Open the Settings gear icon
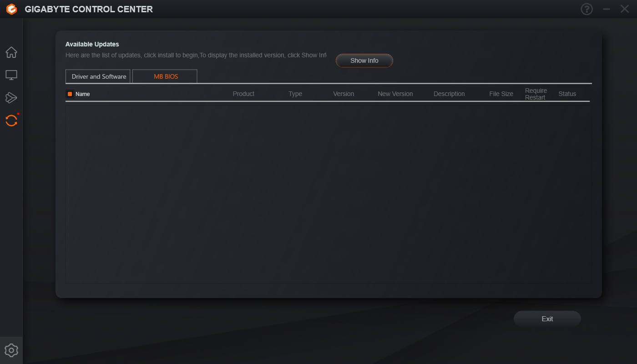Viewport: 637px width, 364px height. (11, 350)
